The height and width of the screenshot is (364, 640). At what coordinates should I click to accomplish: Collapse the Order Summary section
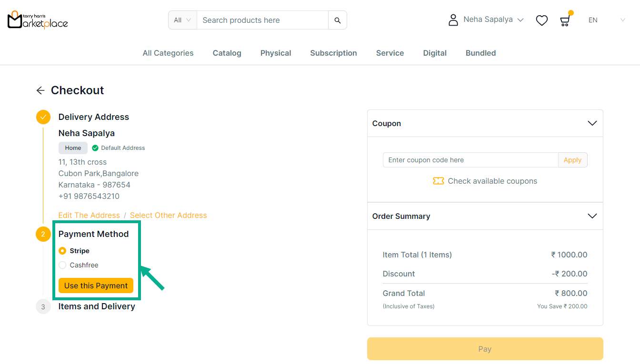pos(592,216)
